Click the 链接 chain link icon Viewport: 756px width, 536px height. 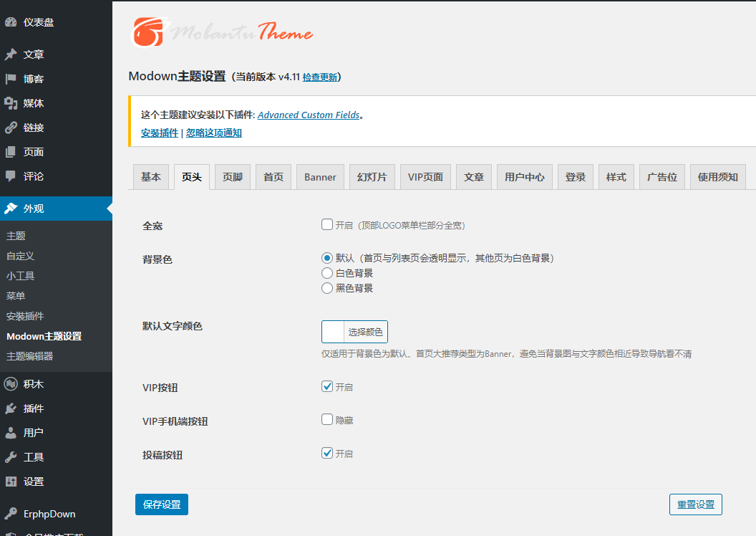pos(11,128)
